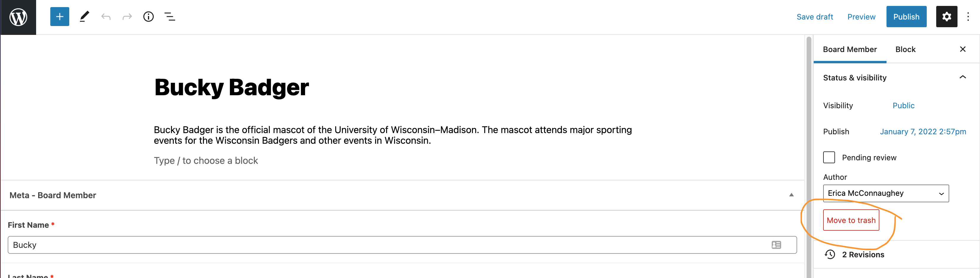Switch to the Block tab
This screenshot has width=980, height=278.
coord(905,49)
